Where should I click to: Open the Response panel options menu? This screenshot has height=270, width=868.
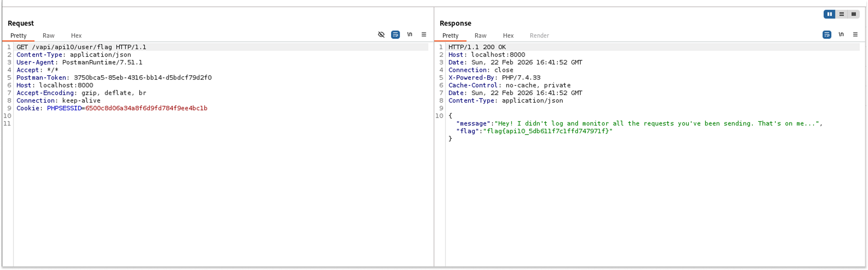coord(855,35)
